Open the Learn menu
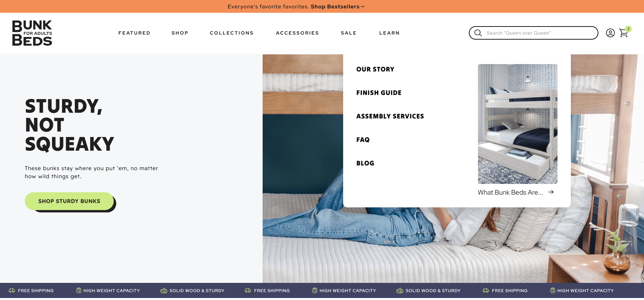The height and width of the screenshot is (300, 644). point(389,33)
